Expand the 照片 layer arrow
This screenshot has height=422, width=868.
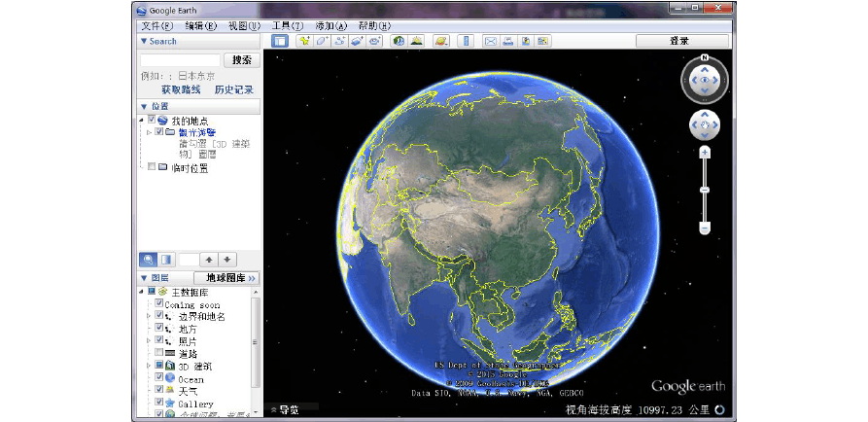tap(149, 340)
